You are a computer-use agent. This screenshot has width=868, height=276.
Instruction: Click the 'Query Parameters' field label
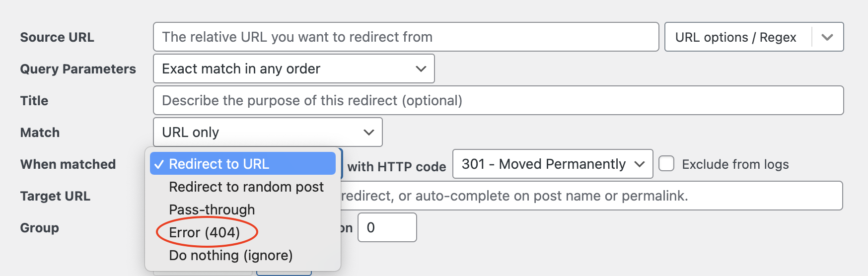[78, 69]
